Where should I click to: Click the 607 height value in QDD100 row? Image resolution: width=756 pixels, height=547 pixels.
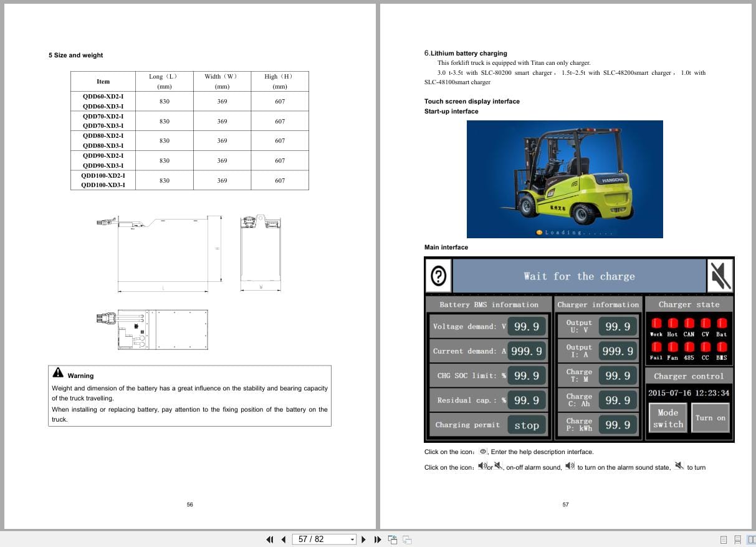pyautogui.click(x=280, y=181)
